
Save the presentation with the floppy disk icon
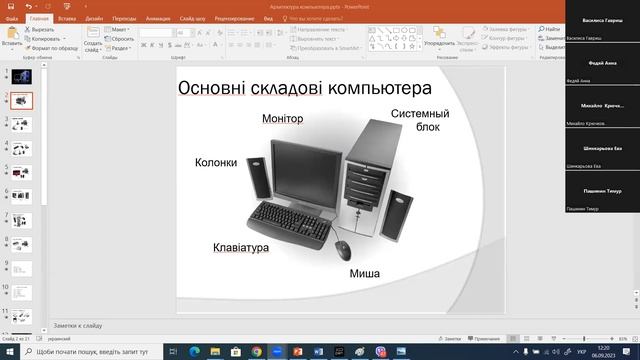11,6
